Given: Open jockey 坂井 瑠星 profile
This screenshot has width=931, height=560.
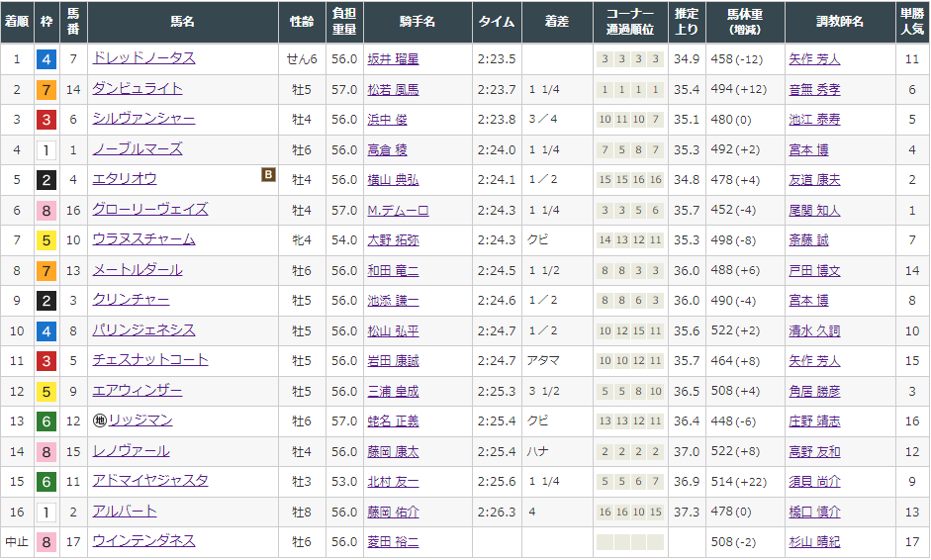Looking at the screenshot, I should (x=393, y=59).
